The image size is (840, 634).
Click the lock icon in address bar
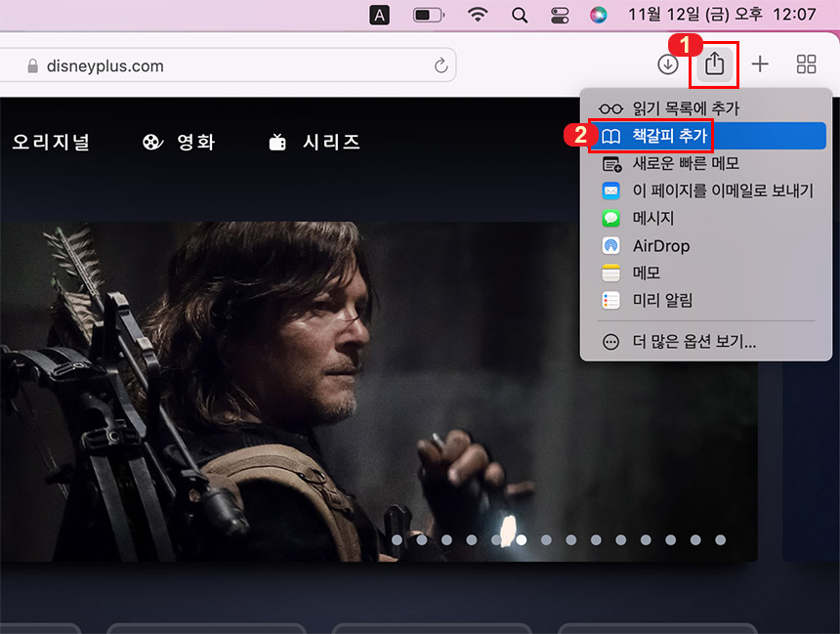tap(32, 65)
